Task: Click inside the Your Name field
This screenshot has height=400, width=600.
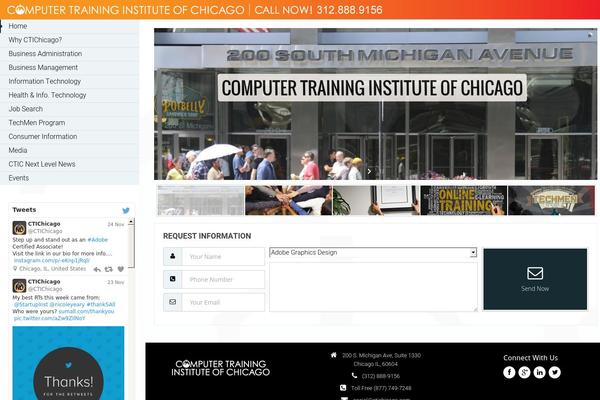Action: [223, 256]
